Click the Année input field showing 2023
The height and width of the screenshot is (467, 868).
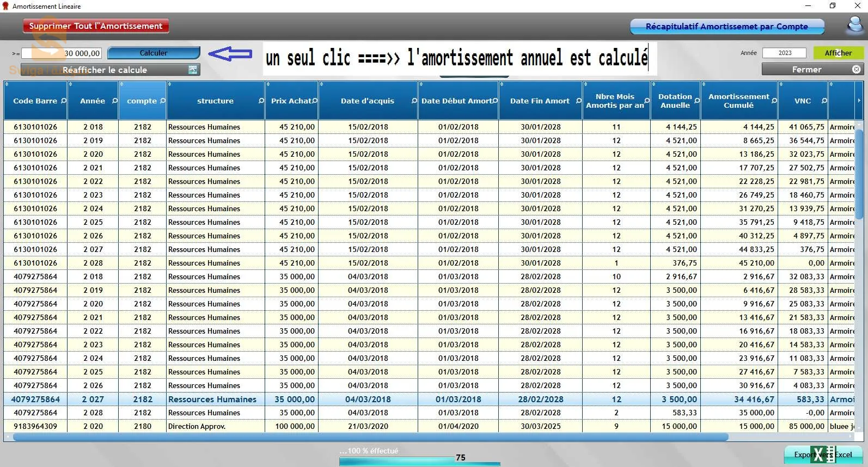784,53
